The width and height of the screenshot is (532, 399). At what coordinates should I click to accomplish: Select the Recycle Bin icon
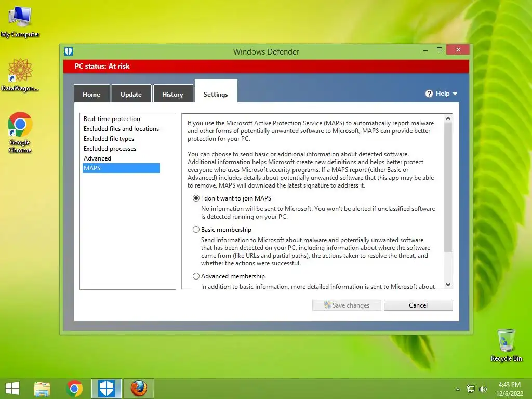[x=506, y=345]
